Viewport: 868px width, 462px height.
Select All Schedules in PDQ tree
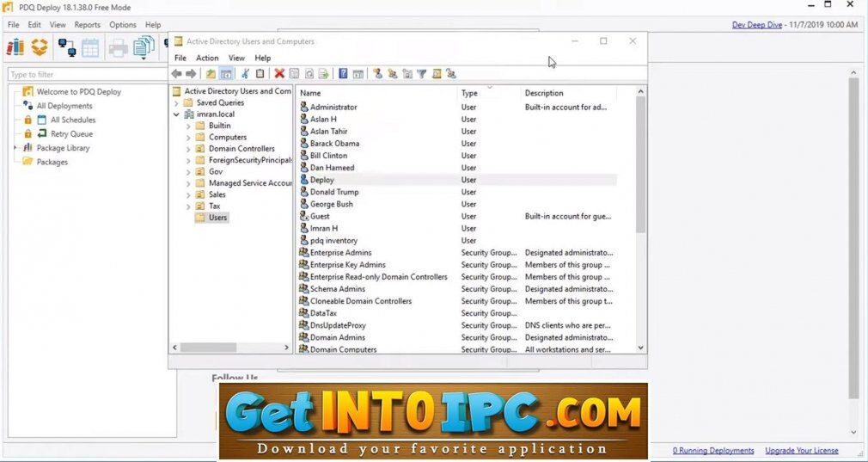pyautogui.click(x=73, y=120)
